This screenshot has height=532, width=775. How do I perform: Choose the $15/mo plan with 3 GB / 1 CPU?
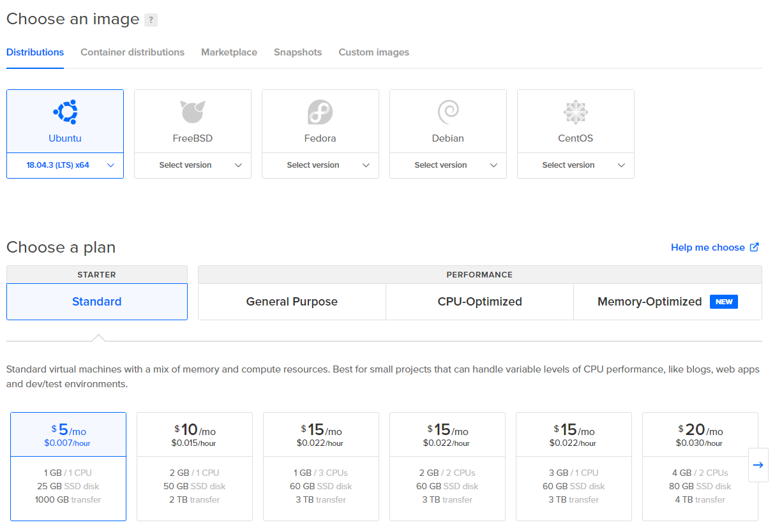tap(574, 466)
